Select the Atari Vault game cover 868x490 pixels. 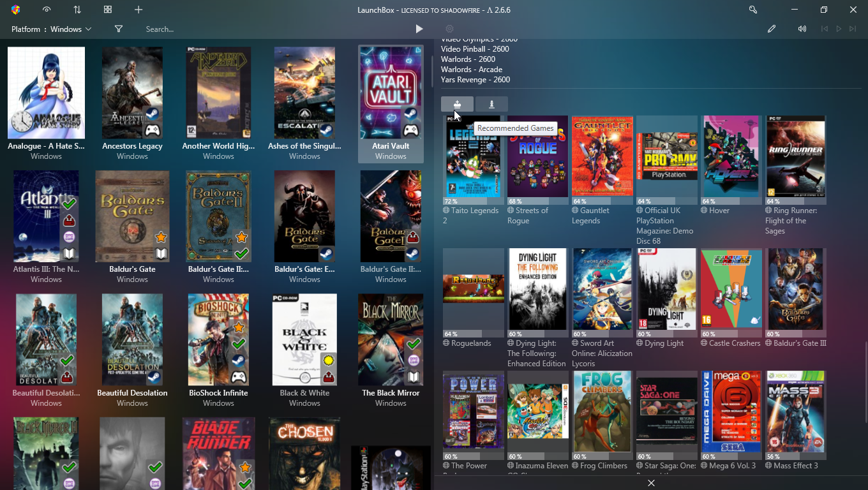[x=391, y=93]
